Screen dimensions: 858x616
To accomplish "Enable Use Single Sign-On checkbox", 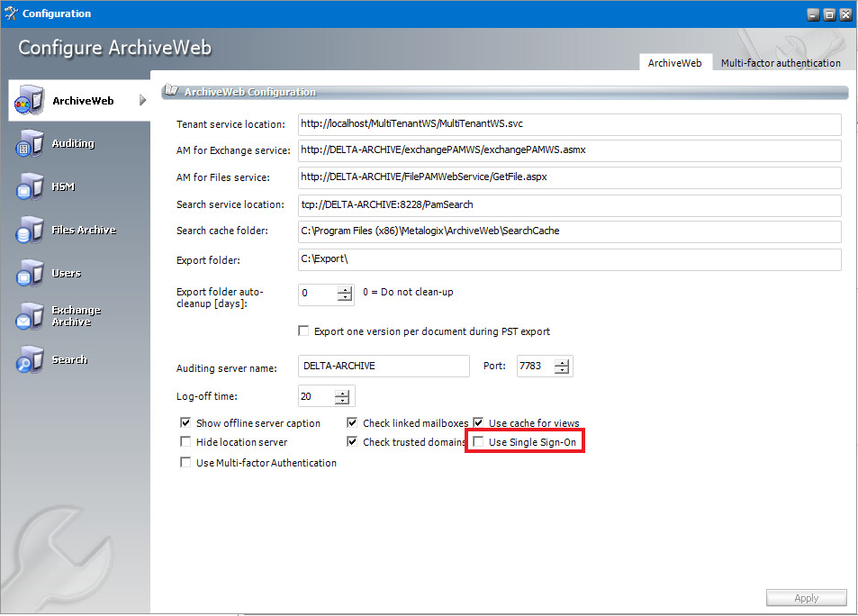I will (x=478, y=441).
